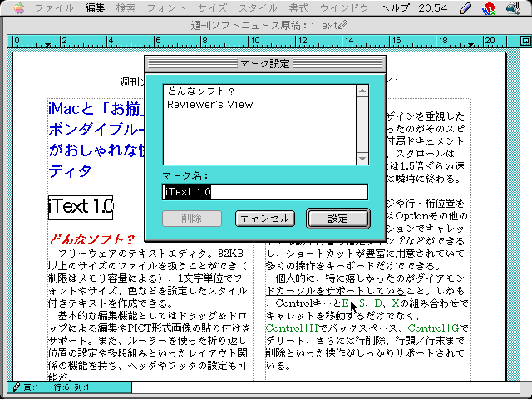The image size is (532, 399).
Task: Click the ruler toggle box at the ruler's right end
Action: pyautogui.click(x=525, y=41)
